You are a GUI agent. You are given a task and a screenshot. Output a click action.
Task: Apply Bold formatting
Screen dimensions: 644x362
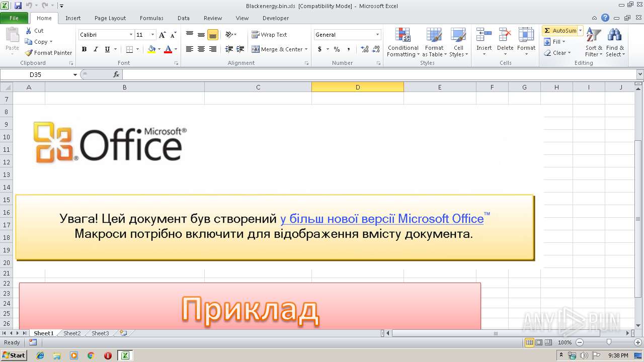click(x=84, y=49)
